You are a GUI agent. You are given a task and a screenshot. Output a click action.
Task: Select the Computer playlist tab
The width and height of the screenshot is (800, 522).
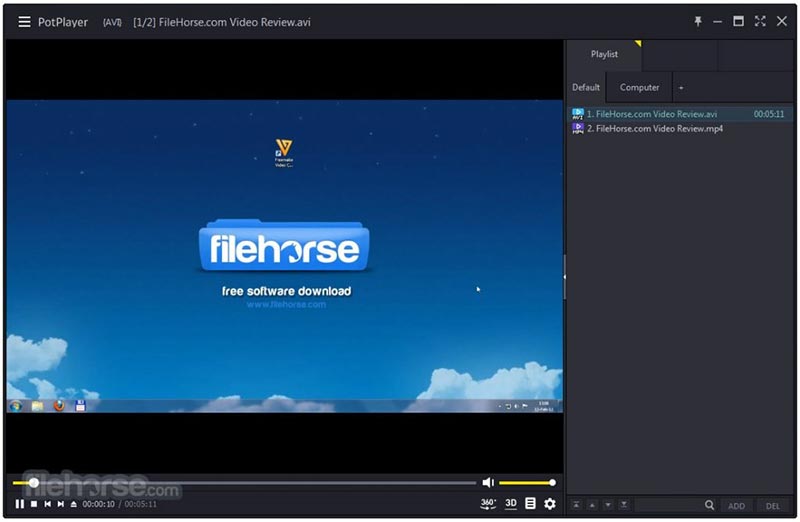639,87
